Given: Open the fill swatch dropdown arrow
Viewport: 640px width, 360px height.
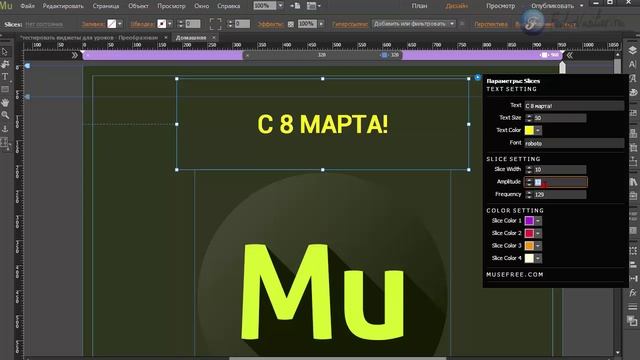Looking at the screenshot, I should pos(120,24).
